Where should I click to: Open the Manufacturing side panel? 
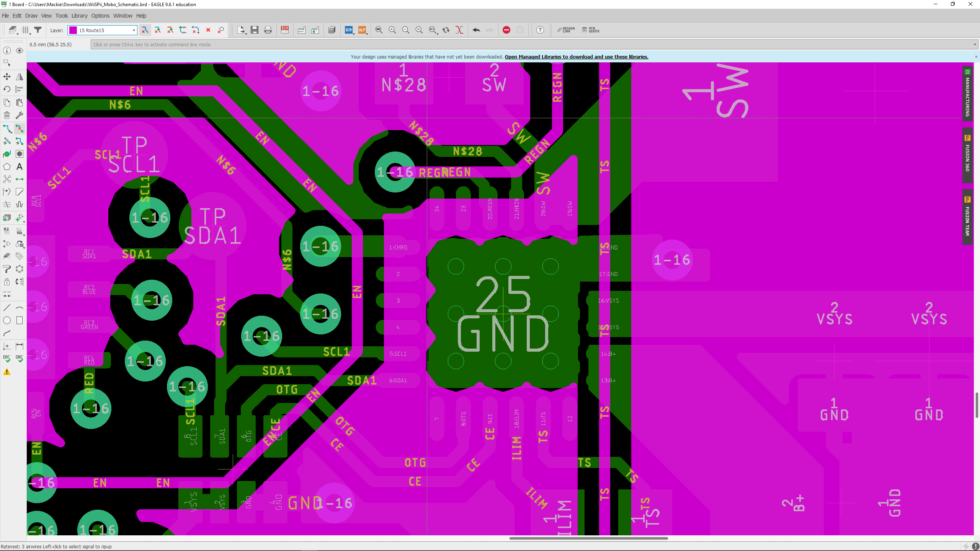(967, 93)
